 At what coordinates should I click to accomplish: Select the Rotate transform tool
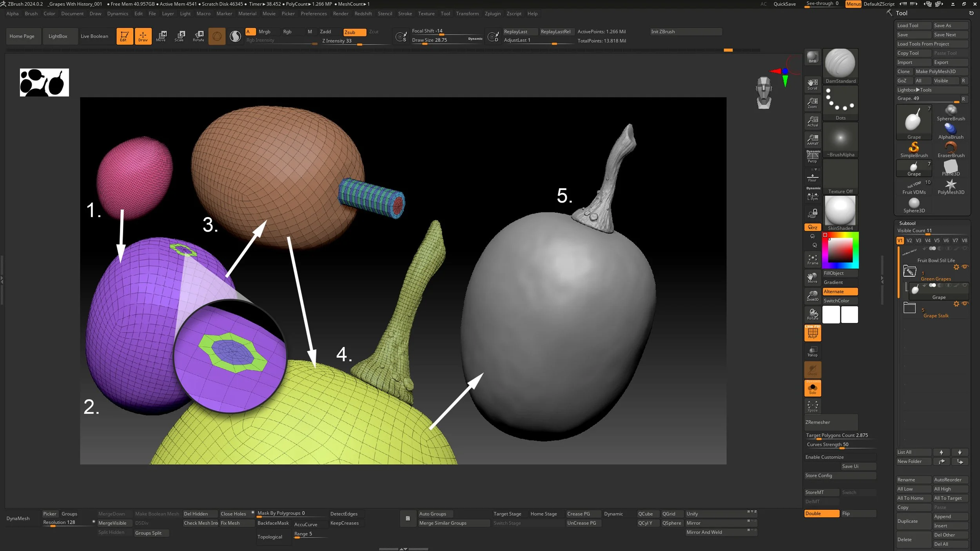coord(198,36)
